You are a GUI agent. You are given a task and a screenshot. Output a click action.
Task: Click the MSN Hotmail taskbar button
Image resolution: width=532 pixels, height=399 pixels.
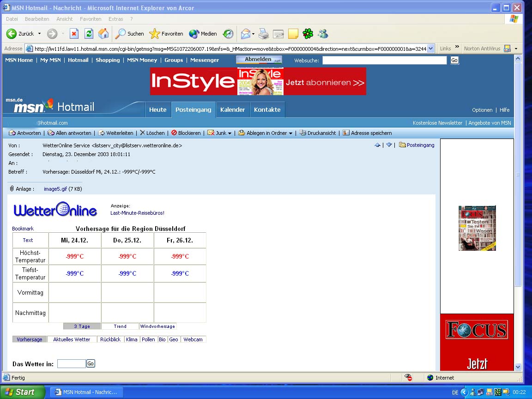(x=86, y=392)
